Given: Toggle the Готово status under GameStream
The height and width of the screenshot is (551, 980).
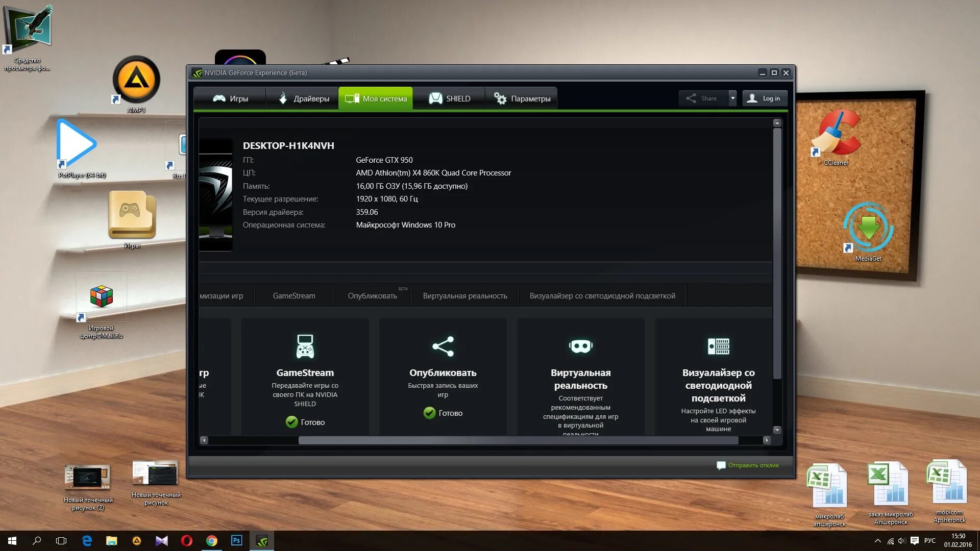Looking at the screenshot, I should [x=291, y=422].
